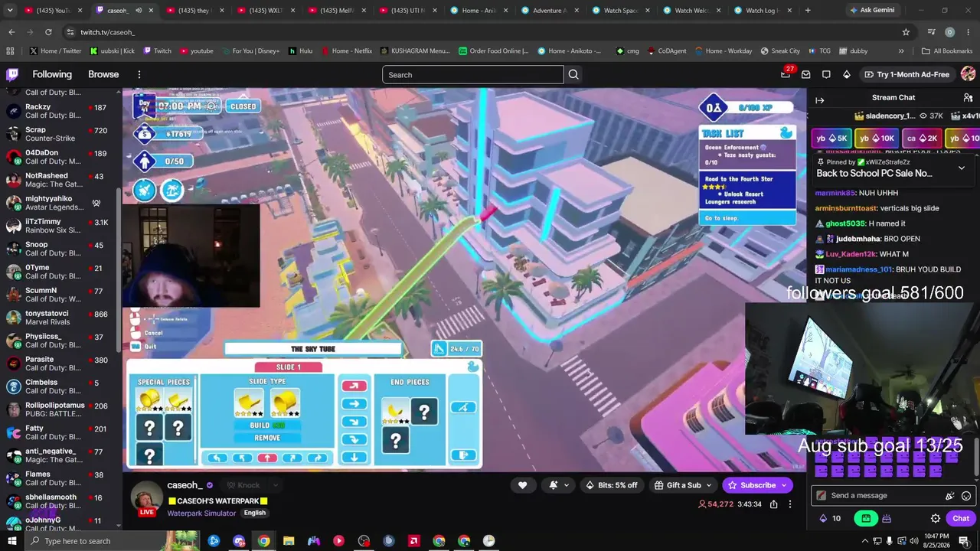Bookmark this page with the star
This screenshot has width=980, height=551.
point(906,32)
